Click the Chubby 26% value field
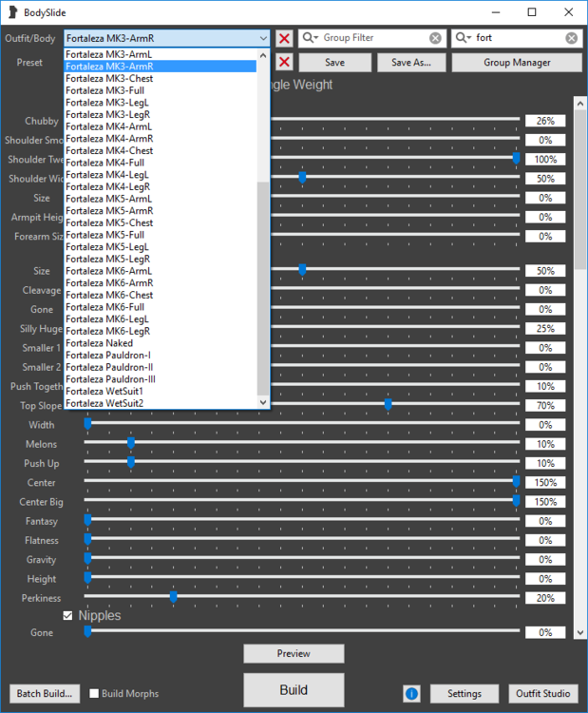Screen dimensions: 588x713 pos(545,121)
